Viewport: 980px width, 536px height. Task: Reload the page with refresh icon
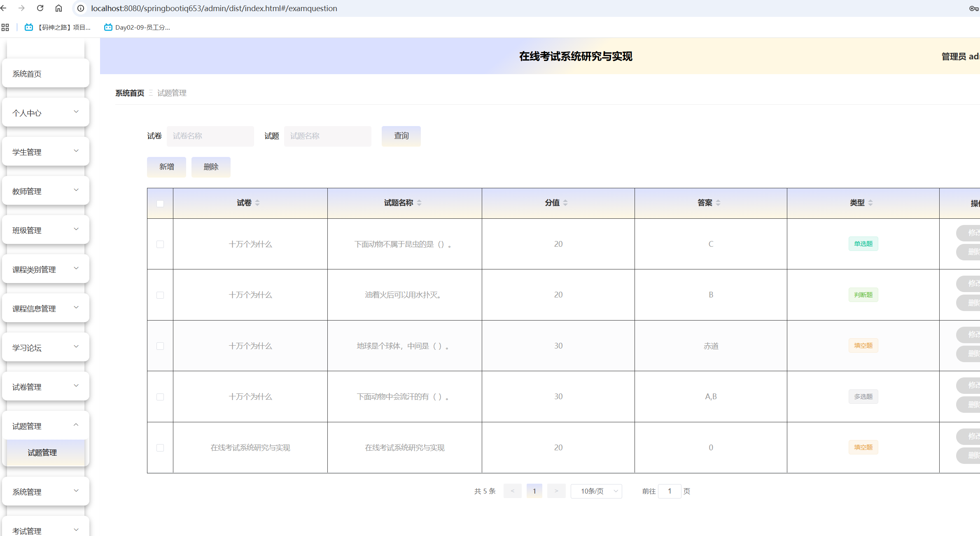click(x=40, y=8)
